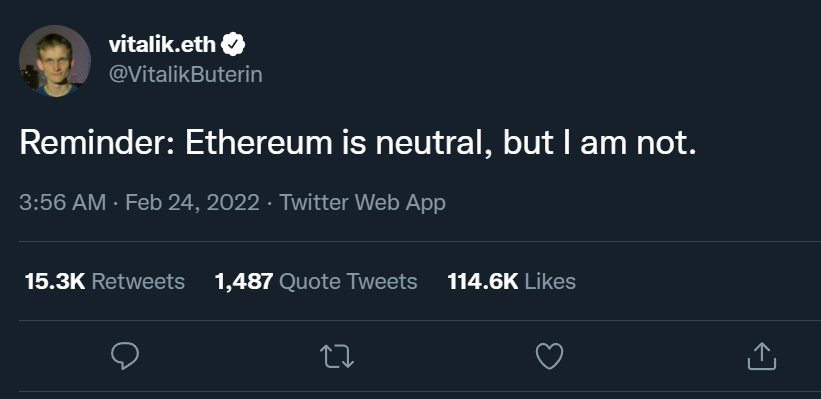Open the vitalik.eth display name profile link
This screenshot has width=821, height=399.
(x=162, y=45)
